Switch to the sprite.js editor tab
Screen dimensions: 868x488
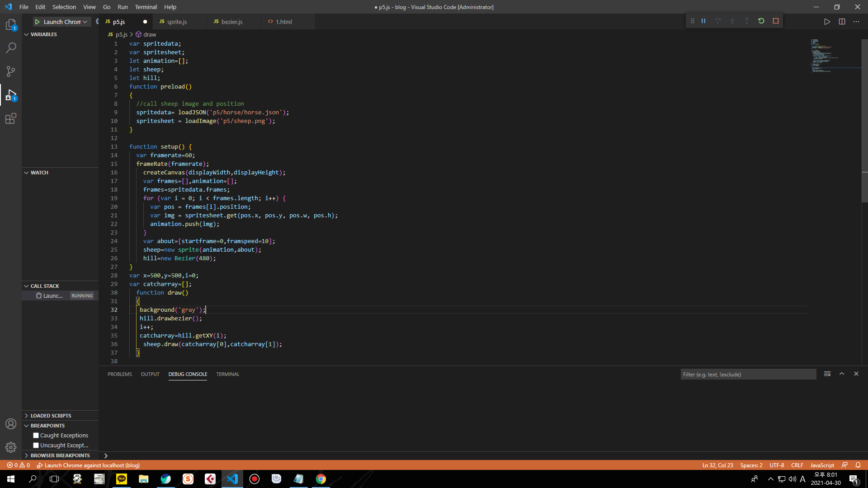tap(176, 22)
